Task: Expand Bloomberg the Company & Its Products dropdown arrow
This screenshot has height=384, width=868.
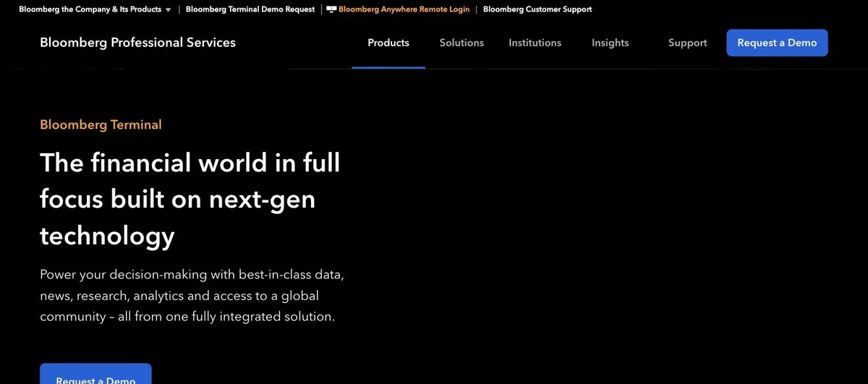Action: coord(168,10)
